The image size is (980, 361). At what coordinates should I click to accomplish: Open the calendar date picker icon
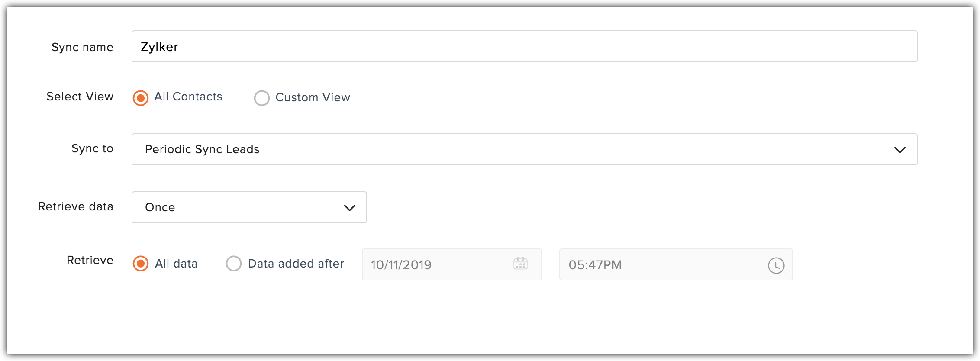[520, 264]
